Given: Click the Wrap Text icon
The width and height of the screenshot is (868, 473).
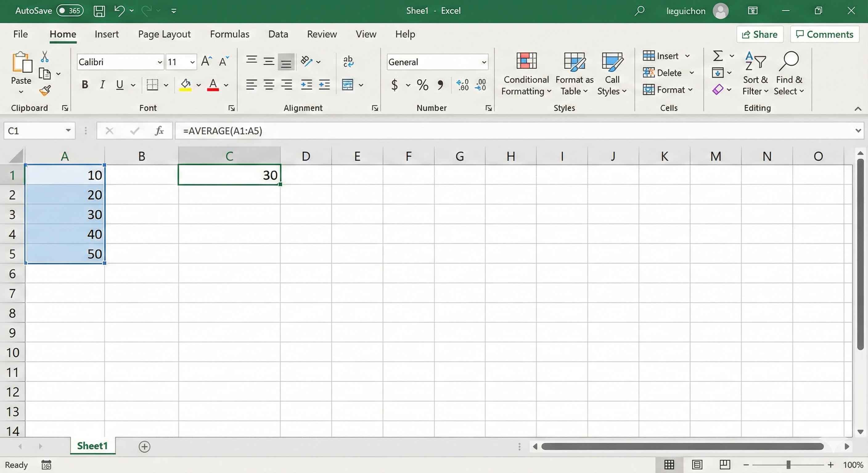Looking at the screenshot, I should tap(348, 62).
